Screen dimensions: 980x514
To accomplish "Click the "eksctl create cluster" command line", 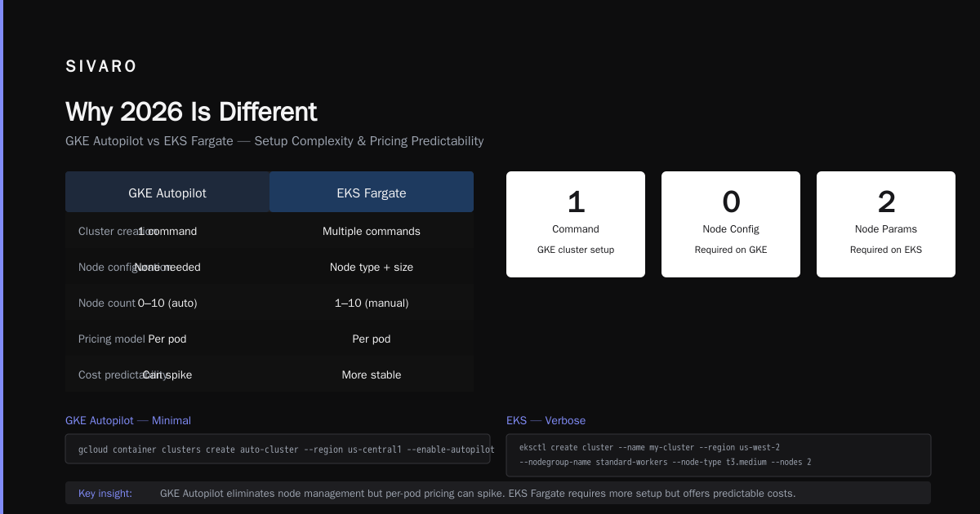I will [649, 448].
